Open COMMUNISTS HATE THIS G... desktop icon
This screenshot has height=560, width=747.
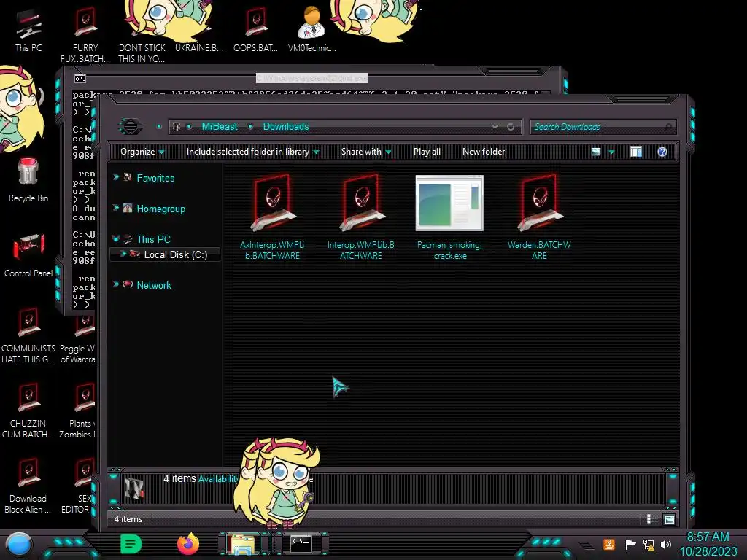point(28,335)
